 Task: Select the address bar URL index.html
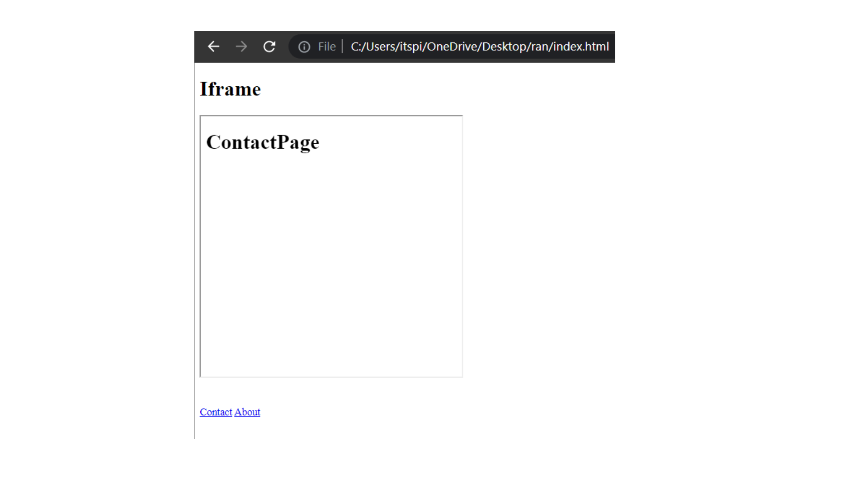(x=480, y=47)
